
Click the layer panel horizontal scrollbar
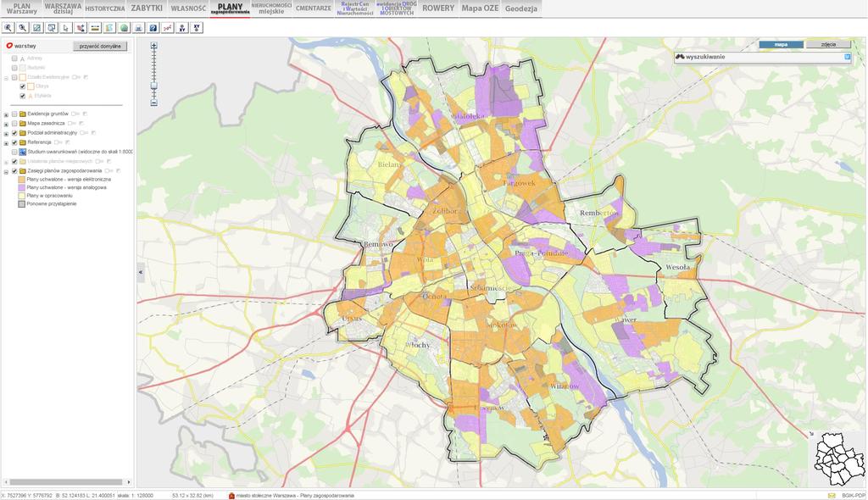coord(65,482)
